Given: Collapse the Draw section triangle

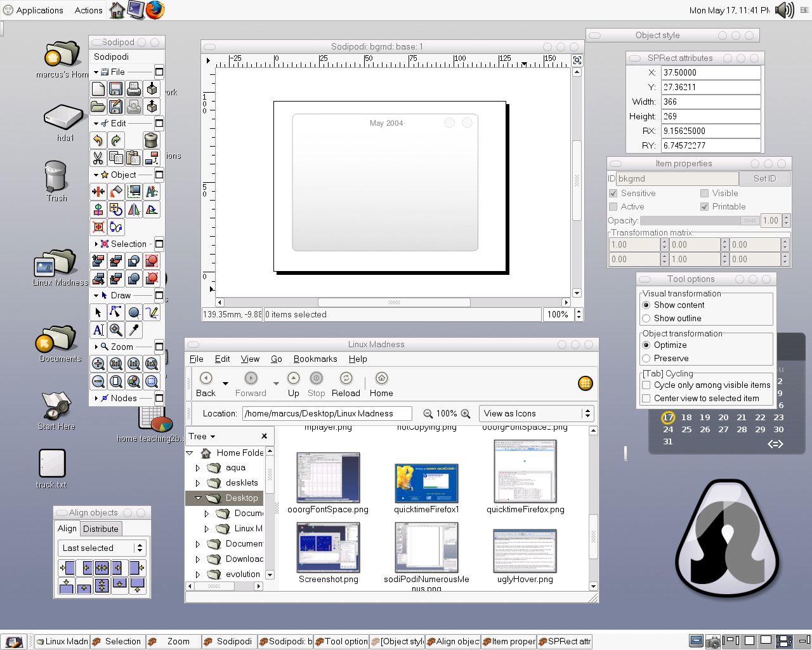Looking at the screenshot, I should tap(96, 295).
